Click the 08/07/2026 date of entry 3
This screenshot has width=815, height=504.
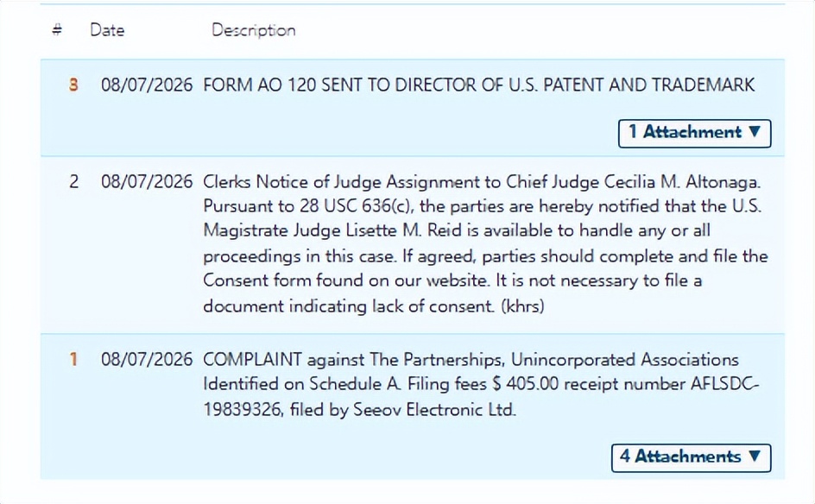(x=147, y=85)
